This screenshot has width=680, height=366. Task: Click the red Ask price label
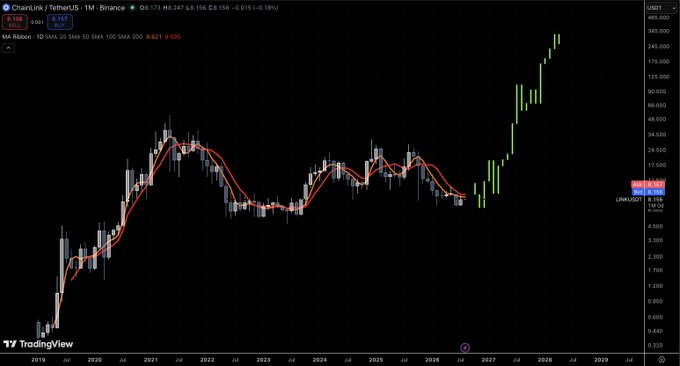647,185
